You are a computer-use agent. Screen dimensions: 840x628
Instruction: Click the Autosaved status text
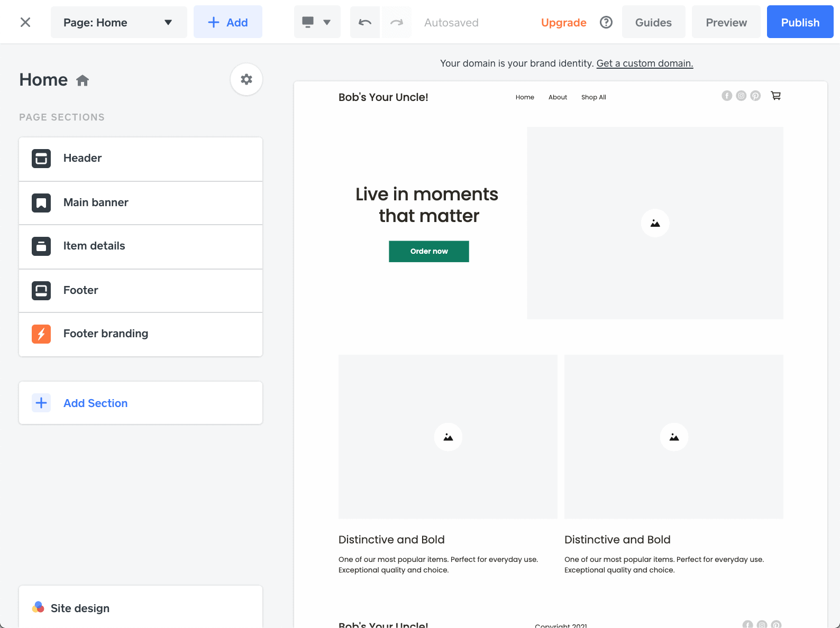[451, 23]
